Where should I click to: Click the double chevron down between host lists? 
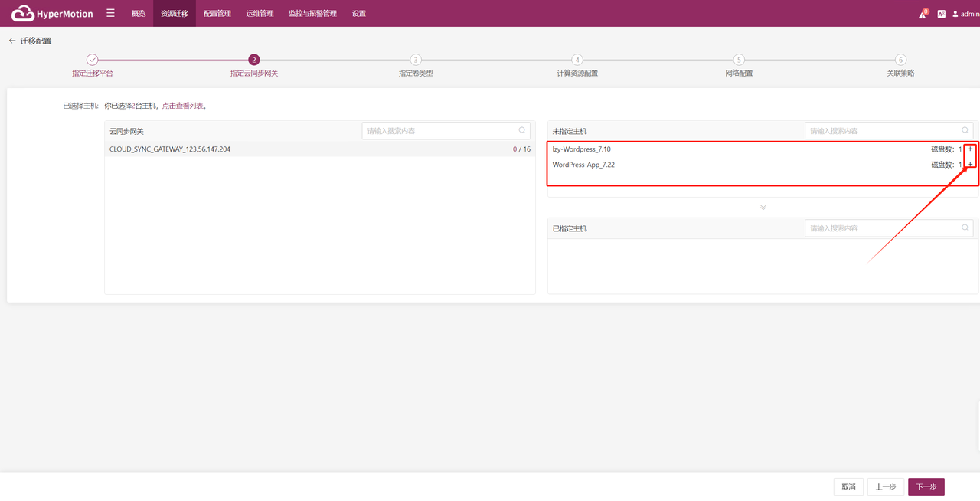tap(763, 208)
